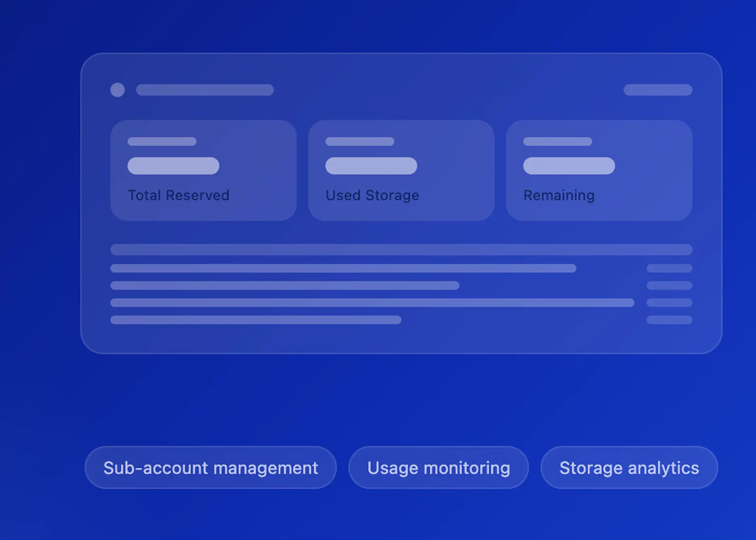
Task: Select the Usage monitoring pill
Action: click(439, 467)
